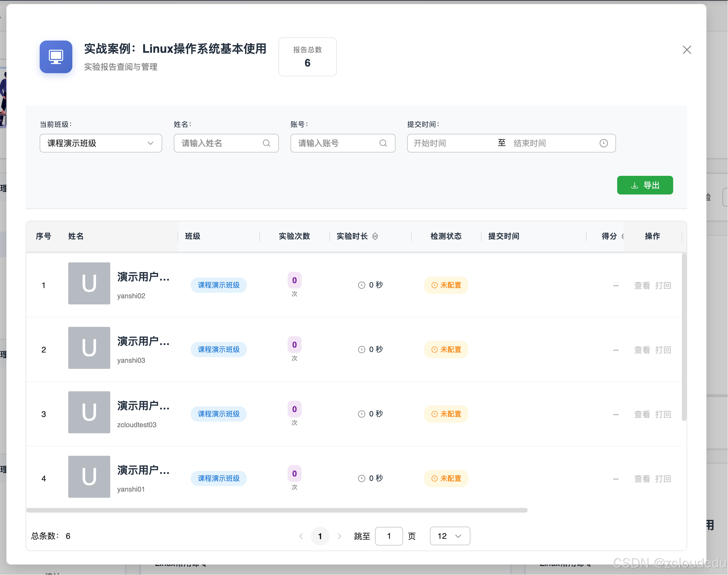Click the search icon in the name field
728x575 pixels.
point(266,143)
